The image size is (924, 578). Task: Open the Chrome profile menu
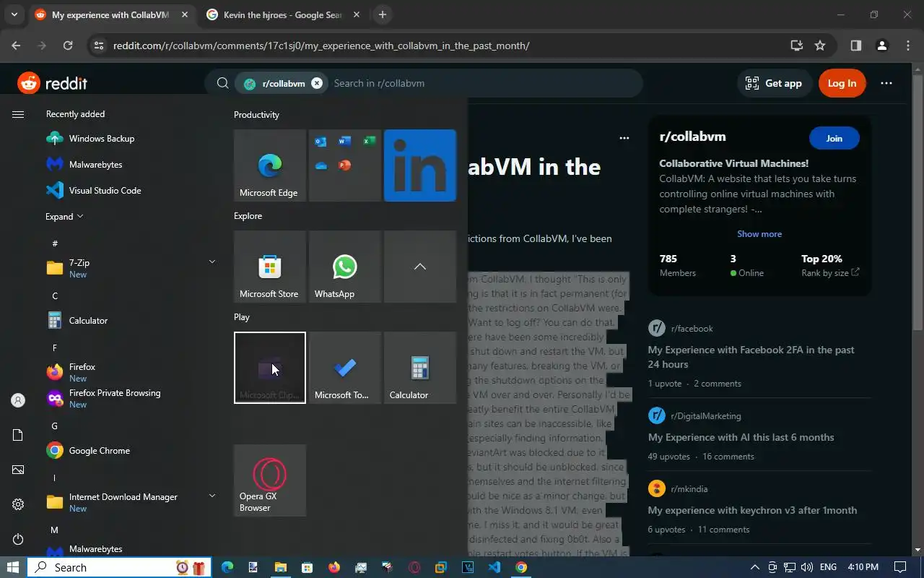[x=881, y=46]
